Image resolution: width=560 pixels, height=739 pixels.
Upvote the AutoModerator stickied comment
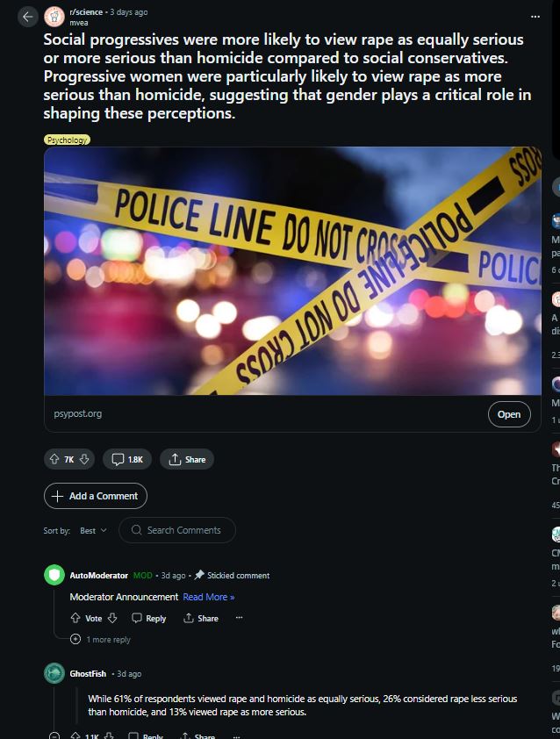75,618
